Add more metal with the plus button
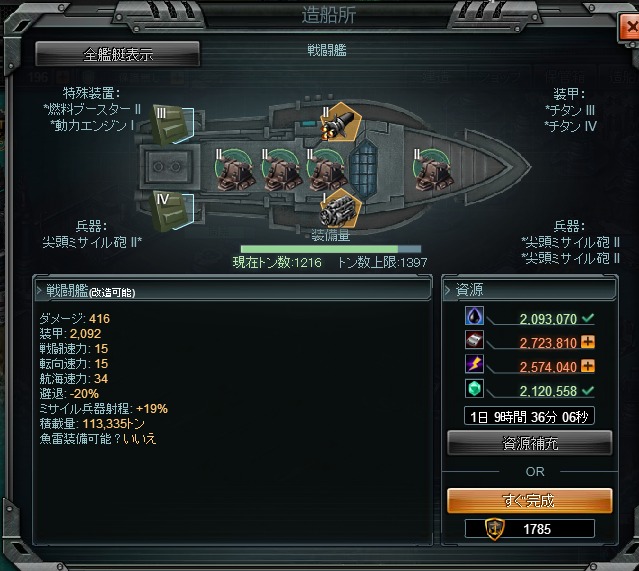 pyautogui.click(x=587, y=342)
